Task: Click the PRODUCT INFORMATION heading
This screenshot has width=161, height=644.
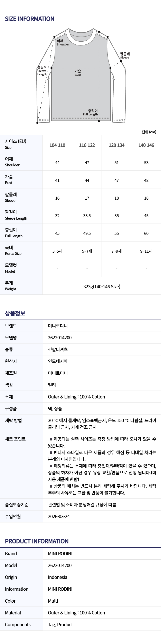Action: pos(37,541)
